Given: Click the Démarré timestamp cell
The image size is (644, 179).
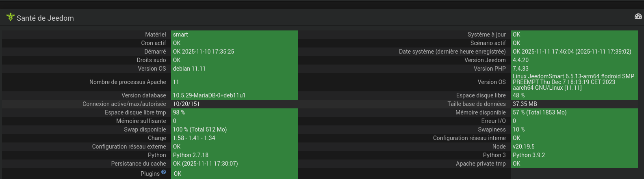Looking at the screenshot, I should (x=204, y=52).
